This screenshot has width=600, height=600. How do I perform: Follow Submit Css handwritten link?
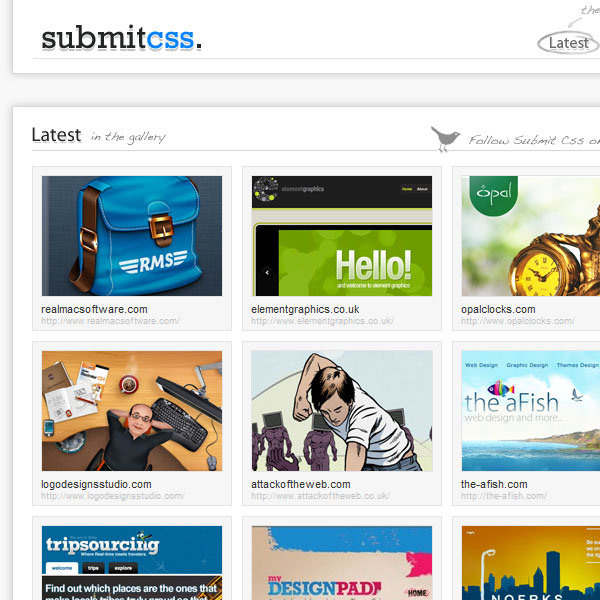(534, 140)
